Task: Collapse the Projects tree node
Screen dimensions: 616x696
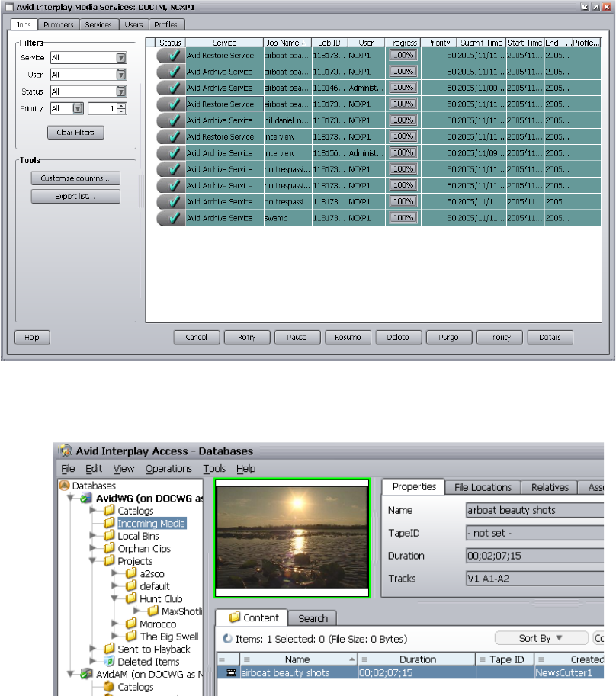Action: pyautogui.click(x=93, y=560)
